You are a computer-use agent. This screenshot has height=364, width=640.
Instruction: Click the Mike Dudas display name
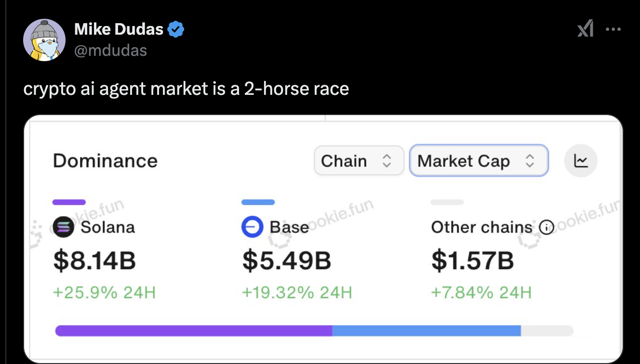pyautogui.click(x=119, y=30)
